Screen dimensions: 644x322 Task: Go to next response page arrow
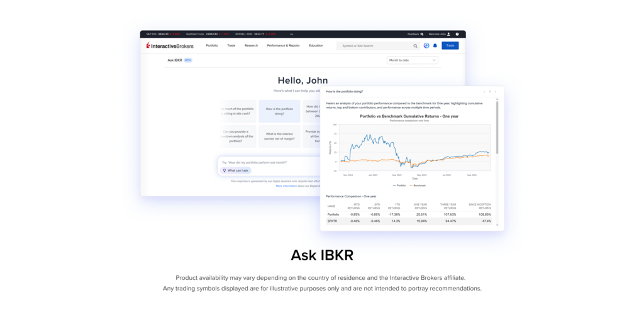pos(495,92)
